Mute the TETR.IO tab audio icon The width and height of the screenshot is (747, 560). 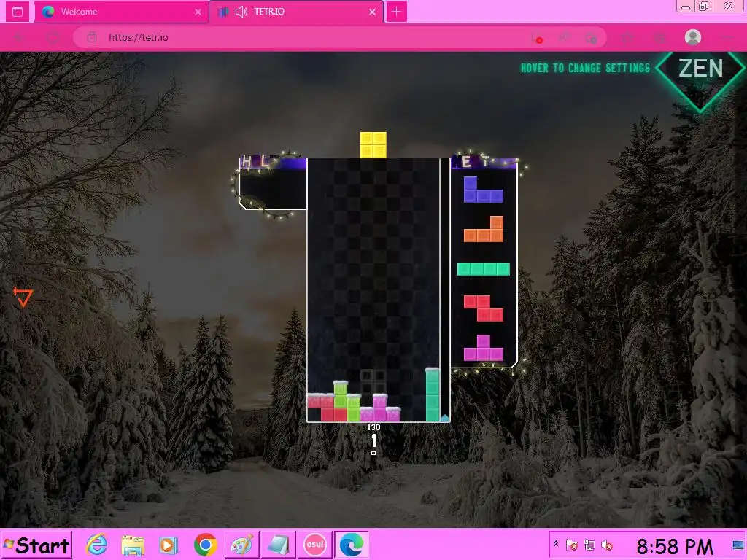click(x=241, y=12)
